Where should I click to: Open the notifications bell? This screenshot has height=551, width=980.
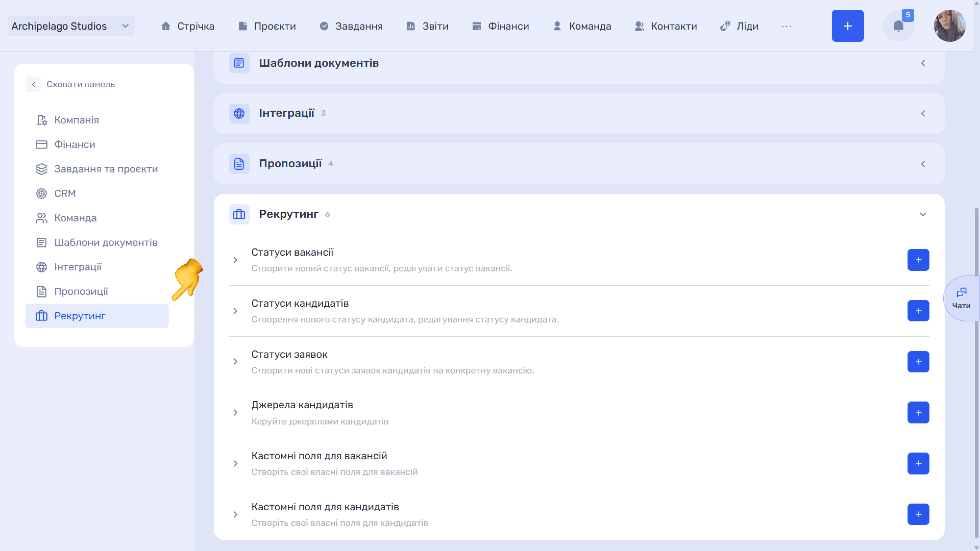(x=898, y=26)
